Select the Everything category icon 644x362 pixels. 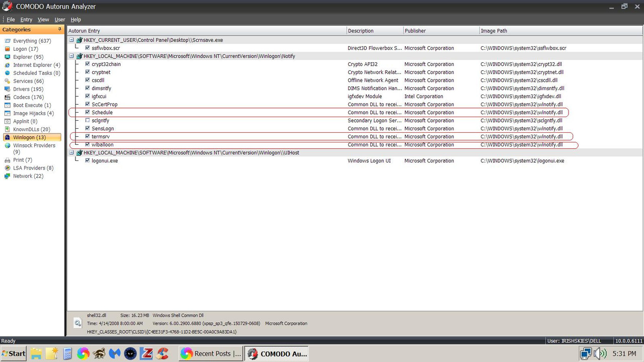pyautogui.click(x=8, y=41)
